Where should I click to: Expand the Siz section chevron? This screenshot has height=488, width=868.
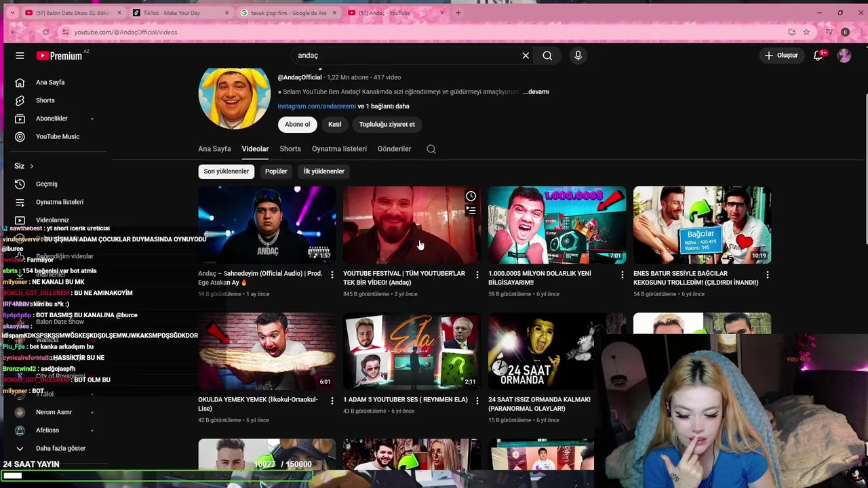click(x=31, y=166)
